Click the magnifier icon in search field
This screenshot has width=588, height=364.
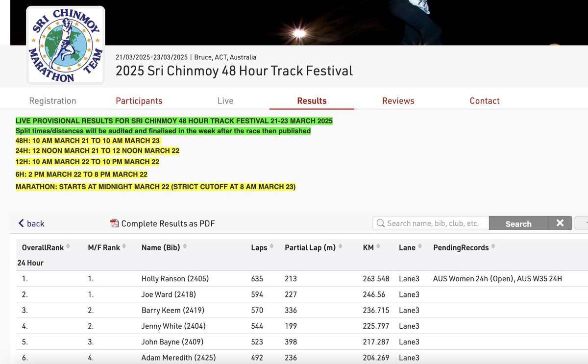[x=380, y=223]
